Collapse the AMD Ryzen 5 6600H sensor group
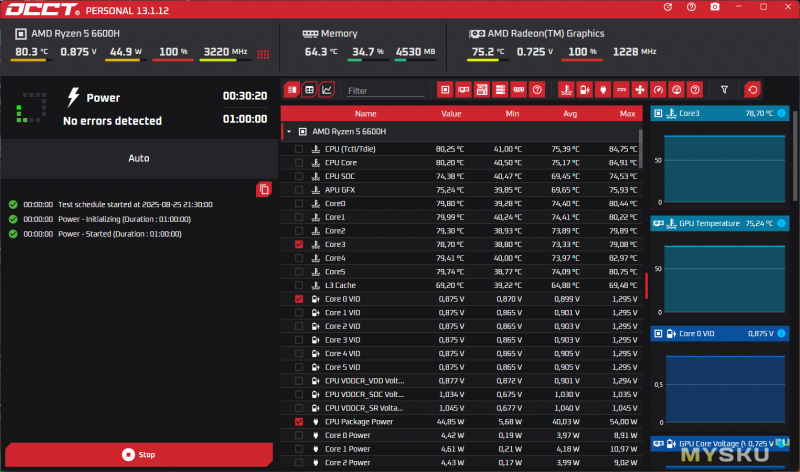 coord(289,132)
